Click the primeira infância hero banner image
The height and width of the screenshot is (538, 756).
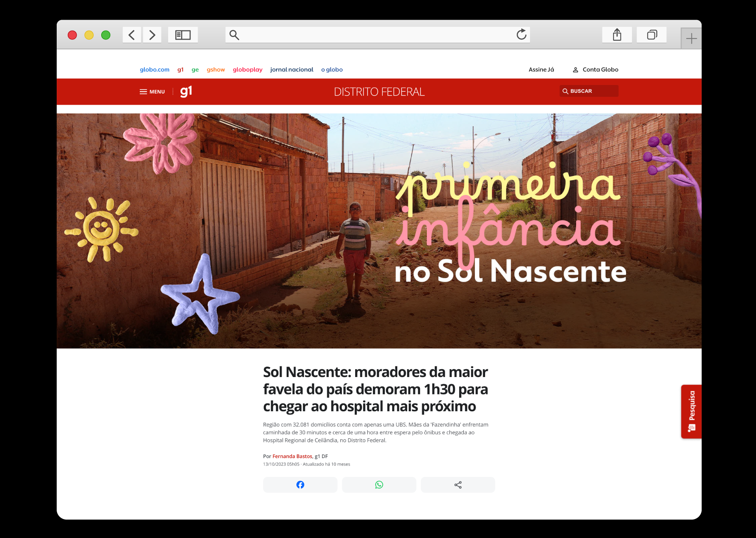(379, 231)
